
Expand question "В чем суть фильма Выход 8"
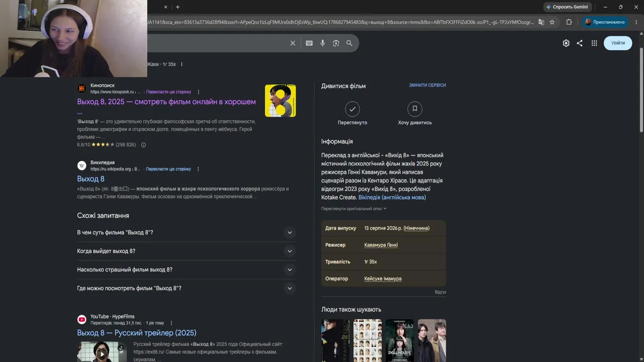click(x=186, y=233)
